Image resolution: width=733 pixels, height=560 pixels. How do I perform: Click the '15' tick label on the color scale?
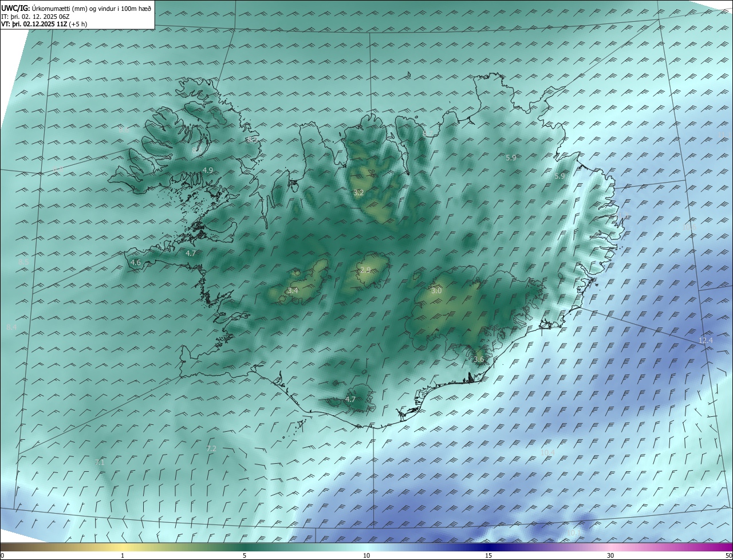488,556
